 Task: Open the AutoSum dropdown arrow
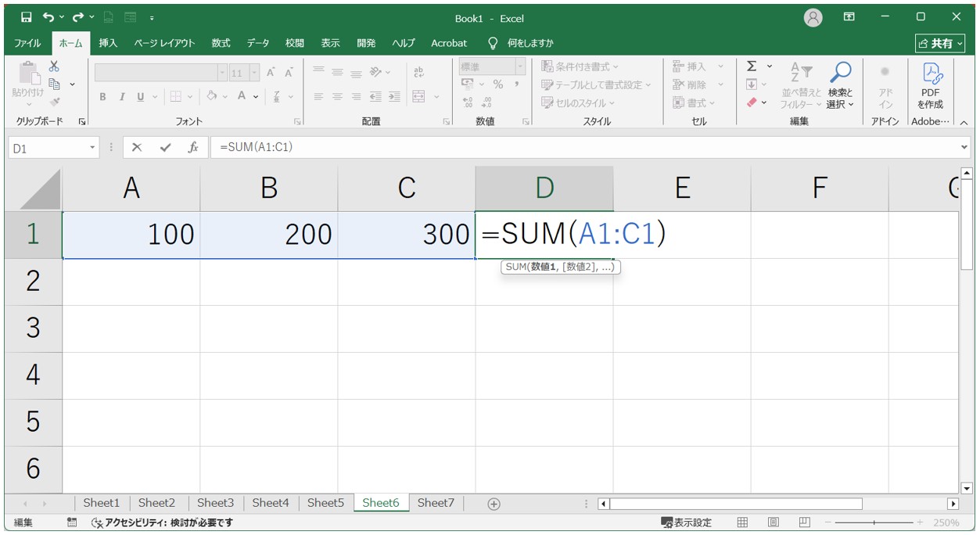tap(770, 66)
